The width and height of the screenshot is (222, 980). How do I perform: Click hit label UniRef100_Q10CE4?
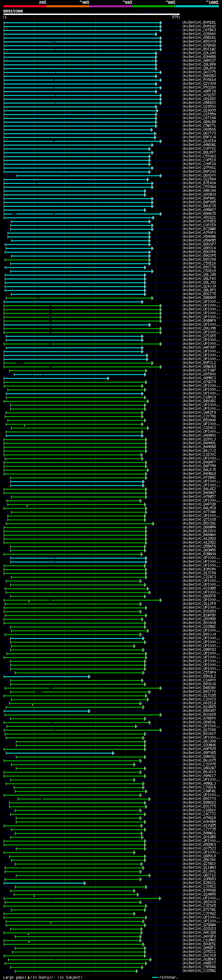coord(199,141)
